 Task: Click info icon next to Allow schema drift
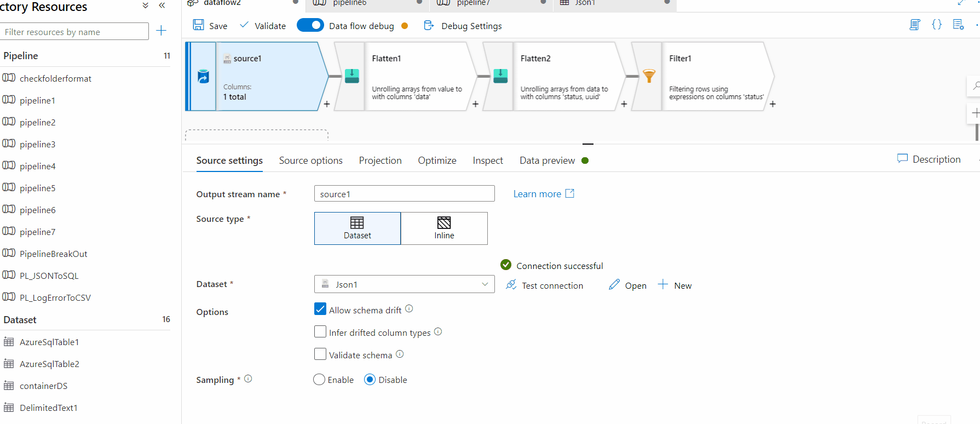point(409,309)
